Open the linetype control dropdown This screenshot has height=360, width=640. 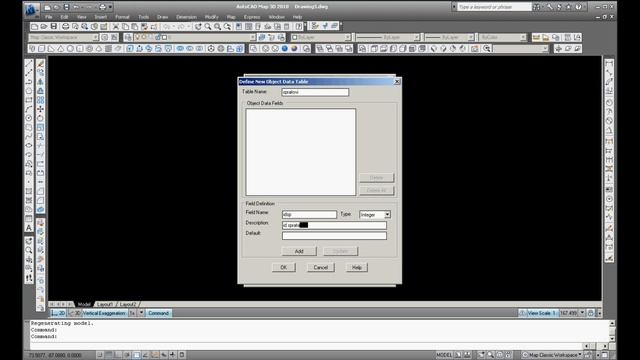pos(388,37)
